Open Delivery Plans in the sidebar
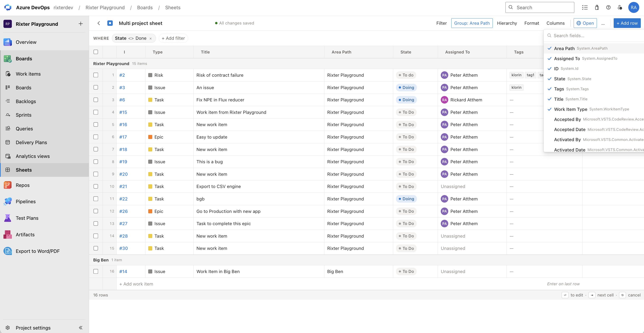Image resolution: width=644 pixels, height=333 pixels. (x=45, y=142)
